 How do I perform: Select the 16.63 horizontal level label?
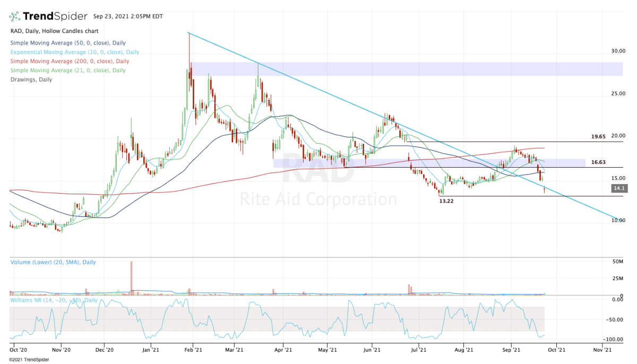(599, 162)
